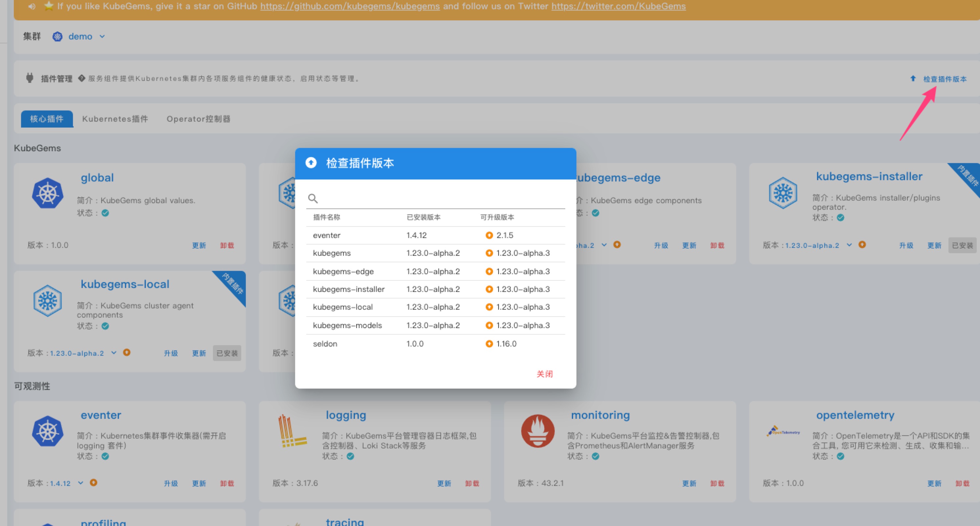Click the kubegems-local snowflake icon
980x526 pixels.
(48, 301)
